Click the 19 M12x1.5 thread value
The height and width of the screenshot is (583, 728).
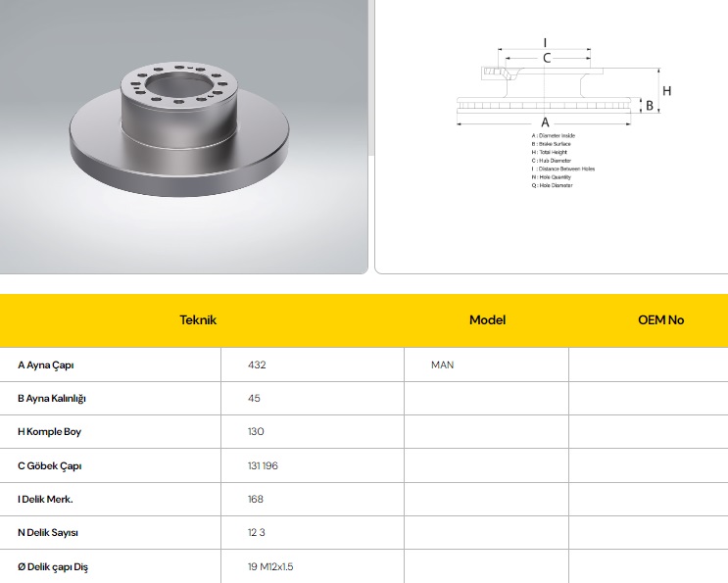271,566
